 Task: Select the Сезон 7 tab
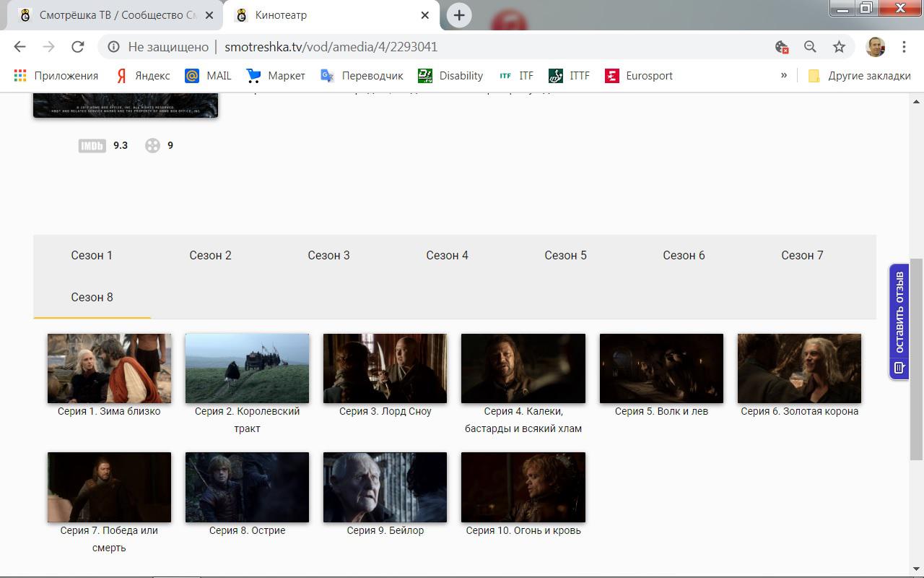point(802,255)
